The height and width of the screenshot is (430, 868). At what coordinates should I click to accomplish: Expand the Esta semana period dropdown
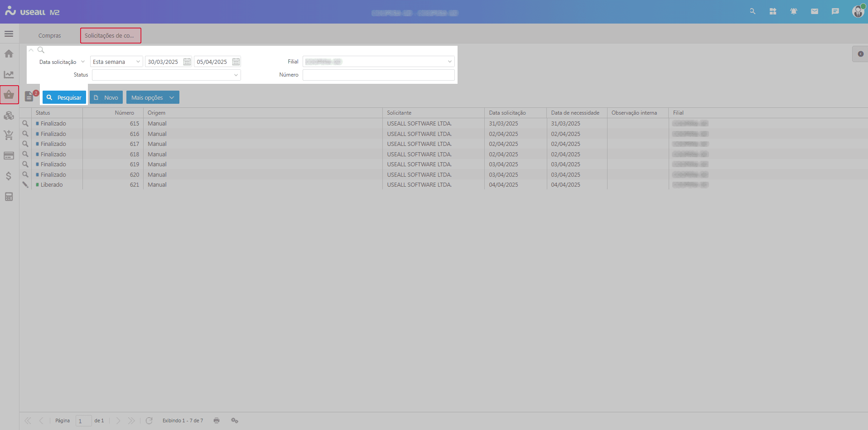tap(138, 62)
